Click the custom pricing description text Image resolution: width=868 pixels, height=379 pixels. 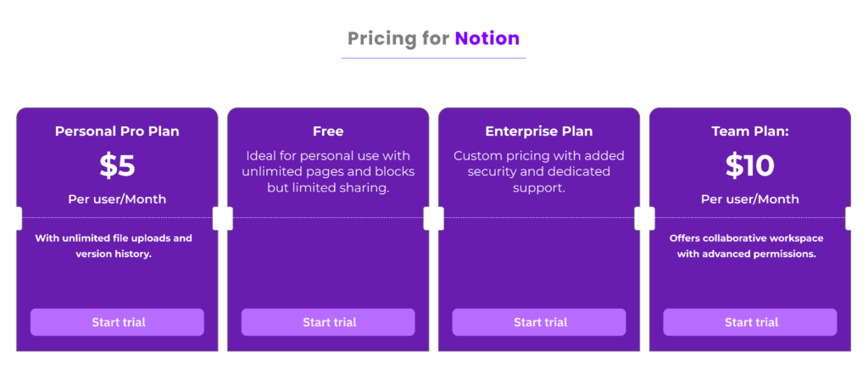pos(539,171)
